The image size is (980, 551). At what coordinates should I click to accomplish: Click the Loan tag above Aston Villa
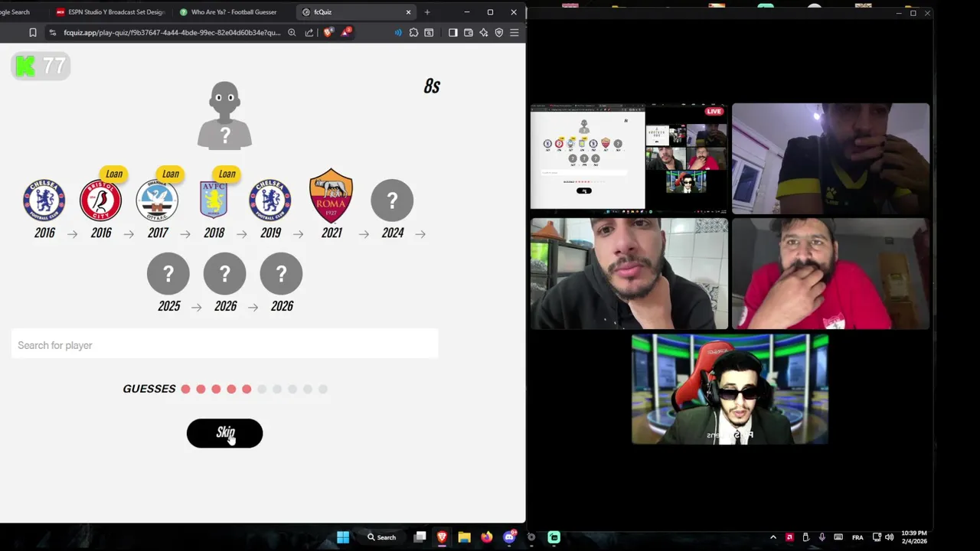coord(227,174)
